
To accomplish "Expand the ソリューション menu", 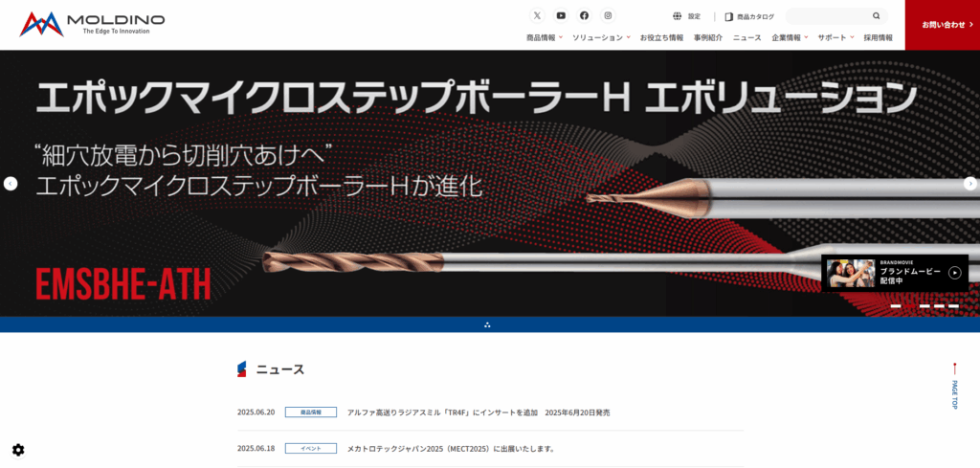I will tap(601, 37).
